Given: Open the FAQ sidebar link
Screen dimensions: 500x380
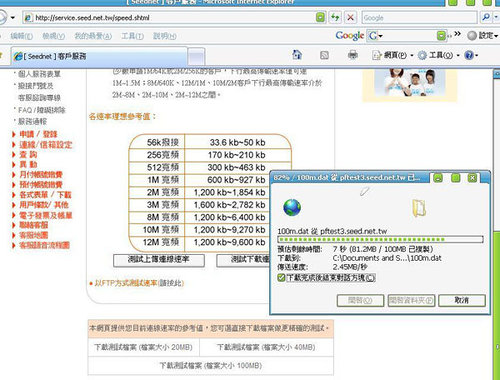Looking at the screenshot, I should pos(42,110).
